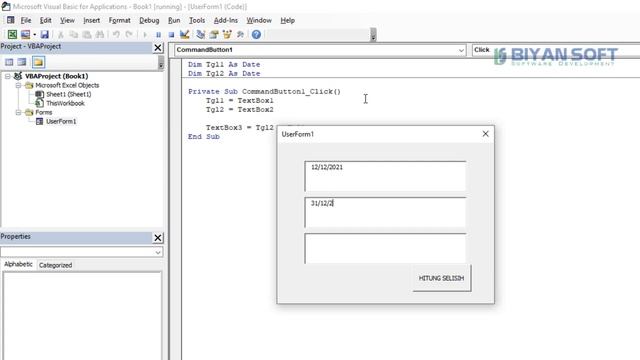Click the Undo toolbar icon
Image resolution: width=640 pixels, height=360 pixels.
[116, 35]
